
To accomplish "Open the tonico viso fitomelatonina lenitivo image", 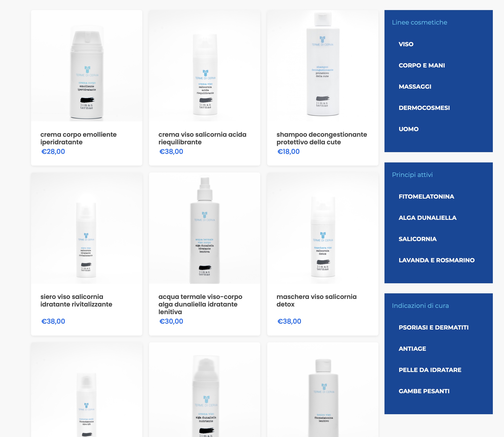I will pos(323,390).
